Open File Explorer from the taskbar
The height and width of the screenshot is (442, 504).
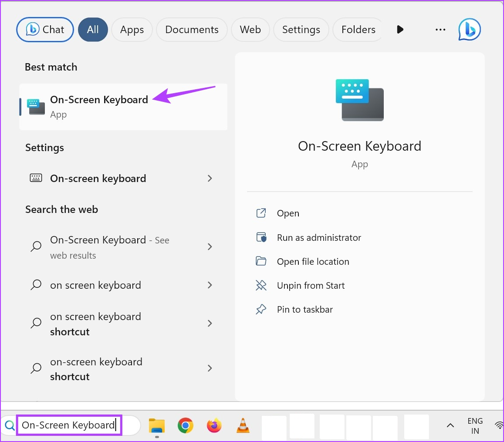(156, 426)
